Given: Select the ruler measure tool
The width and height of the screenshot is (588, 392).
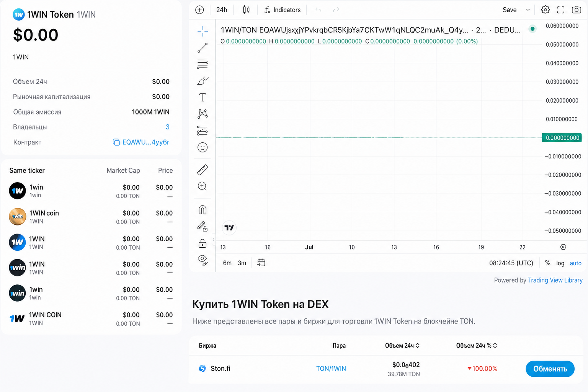Looking at the screenshot, I should point(203,170).
